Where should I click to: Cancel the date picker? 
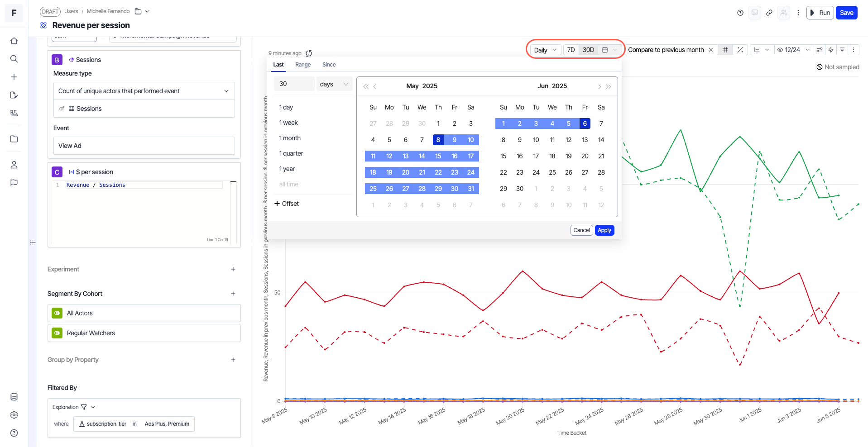coord(582,230)
